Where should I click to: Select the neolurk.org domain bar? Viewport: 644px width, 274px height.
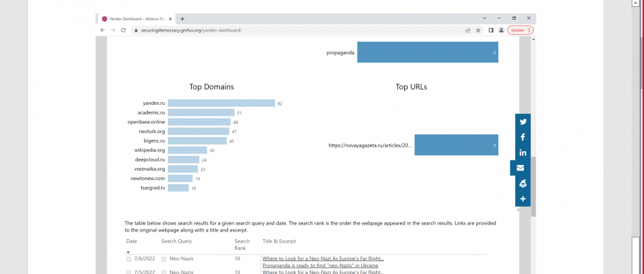point(199,132)
